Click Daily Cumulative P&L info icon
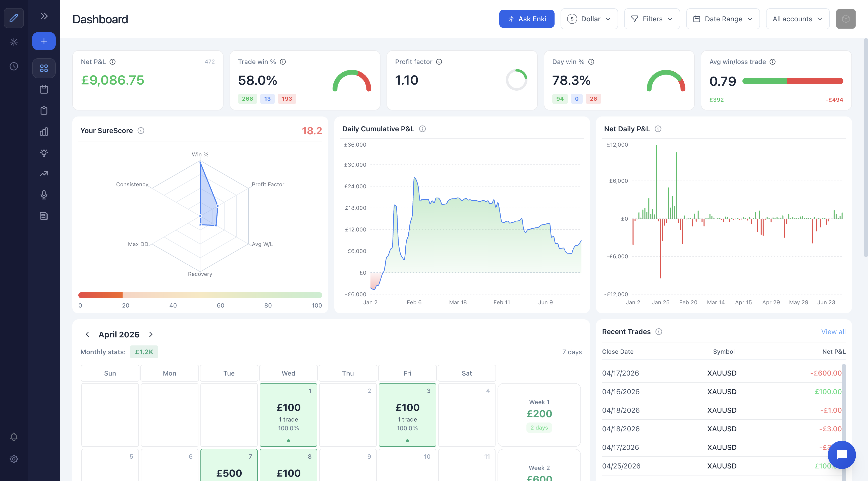Viewport: 868px width, 481px height. [x=422, y=129]
